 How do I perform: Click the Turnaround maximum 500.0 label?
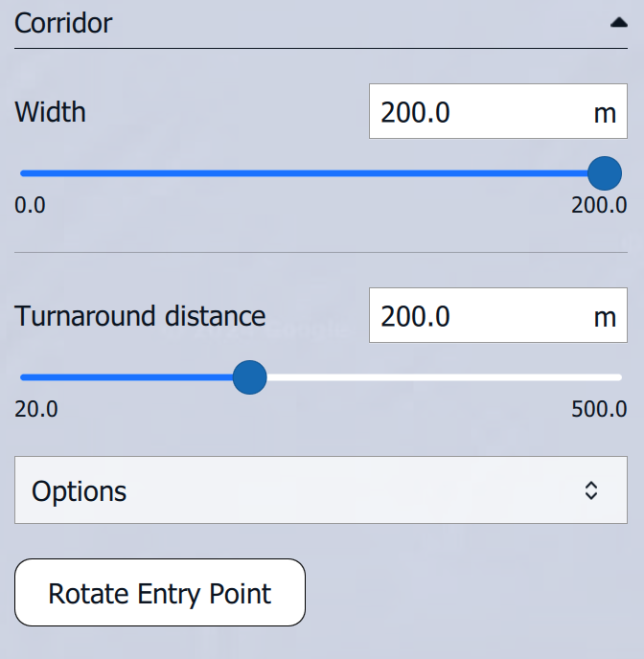click(599, 409)
